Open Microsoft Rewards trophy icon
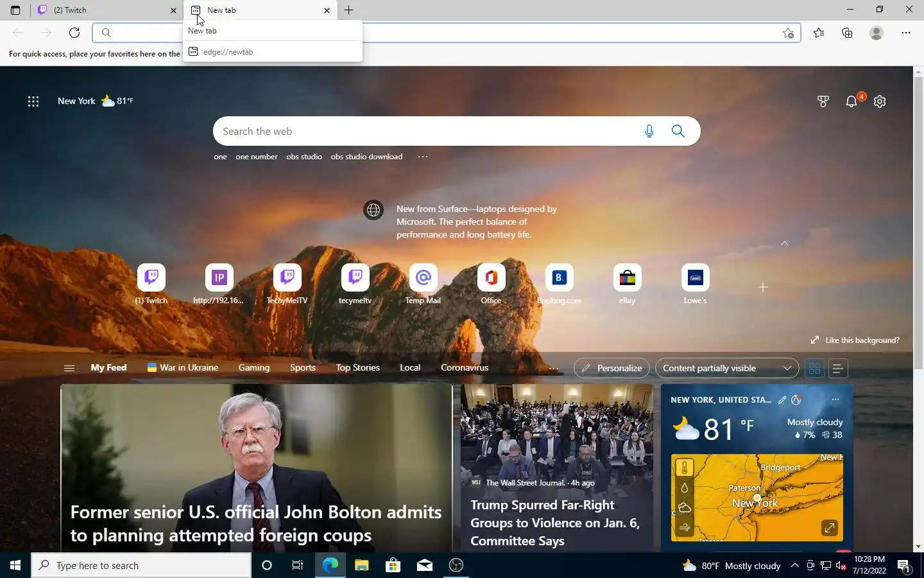 pyautogui.click(x=823, y=101)
